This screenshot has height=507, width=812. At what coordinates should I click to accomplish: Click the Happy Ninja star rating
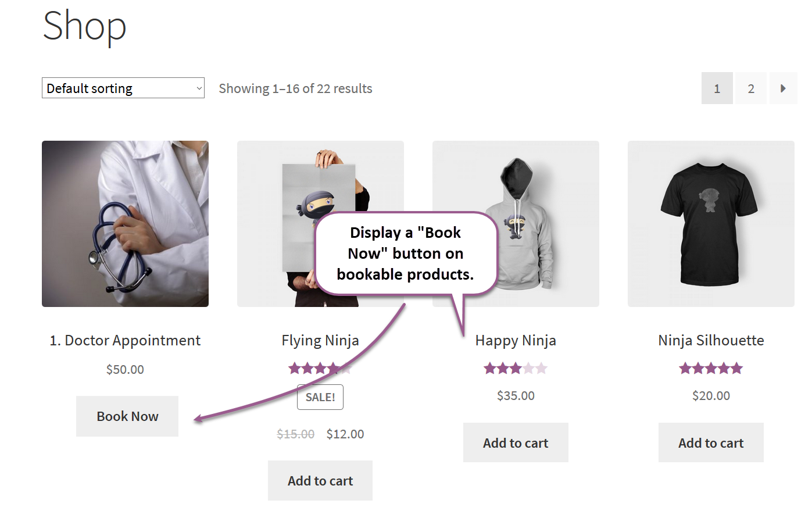515,368
